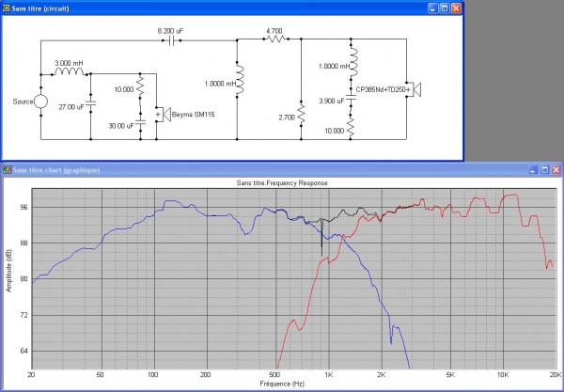This screenshot has width=564, height=392.
Task: Select the 3.900 uF capacitor
Action: pyautogui.click(x=351, y=100)
